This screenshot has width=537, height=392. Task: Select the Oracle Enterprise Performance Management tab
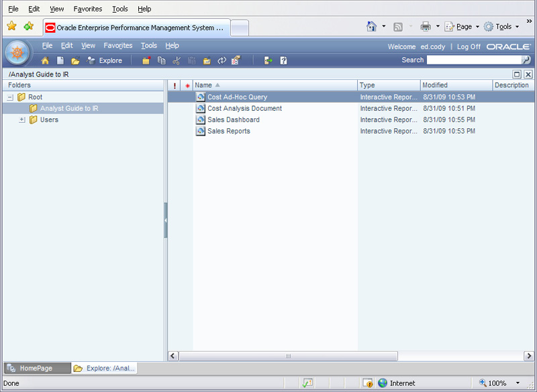[x=137, y=28]
